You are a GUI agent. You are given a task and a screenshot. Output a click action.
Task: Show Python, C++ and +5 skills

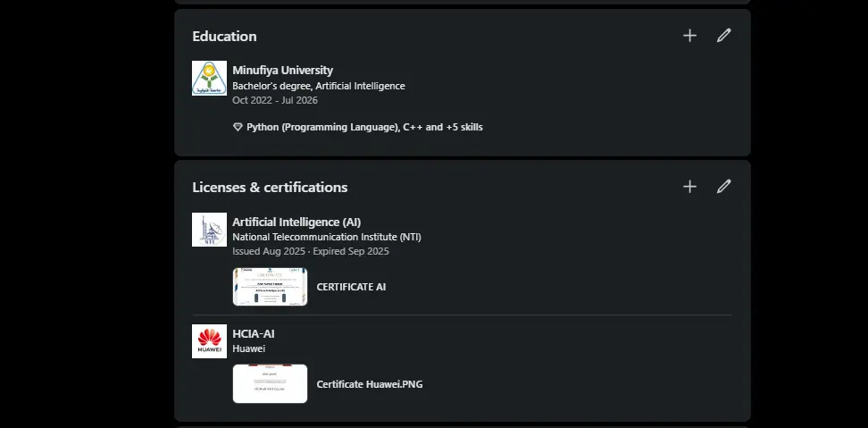tap(364, 128)
